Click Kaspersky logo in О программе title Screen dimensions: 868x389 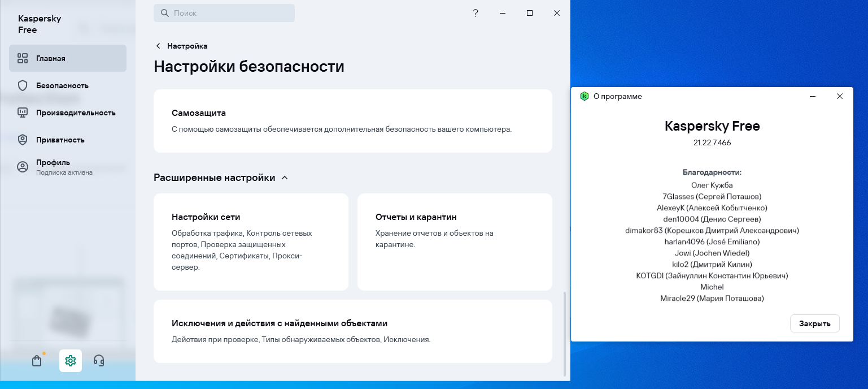585,96
